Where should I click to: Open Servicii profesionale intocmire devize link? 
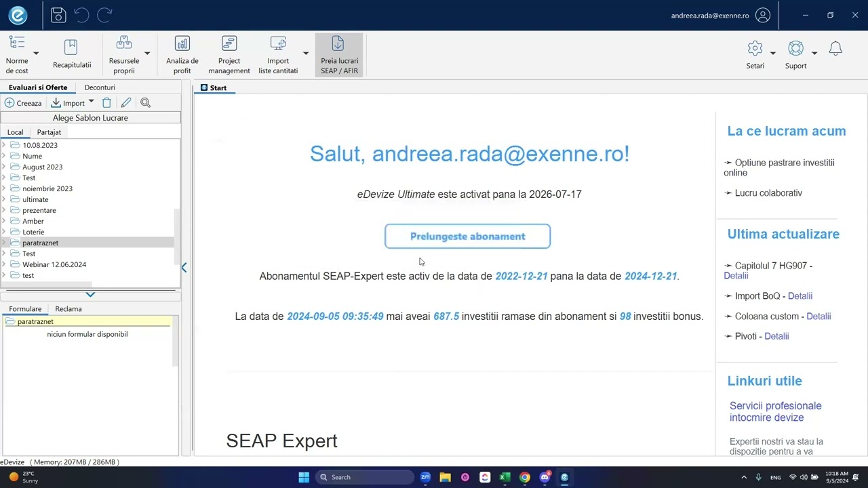(x=775, y=411)
